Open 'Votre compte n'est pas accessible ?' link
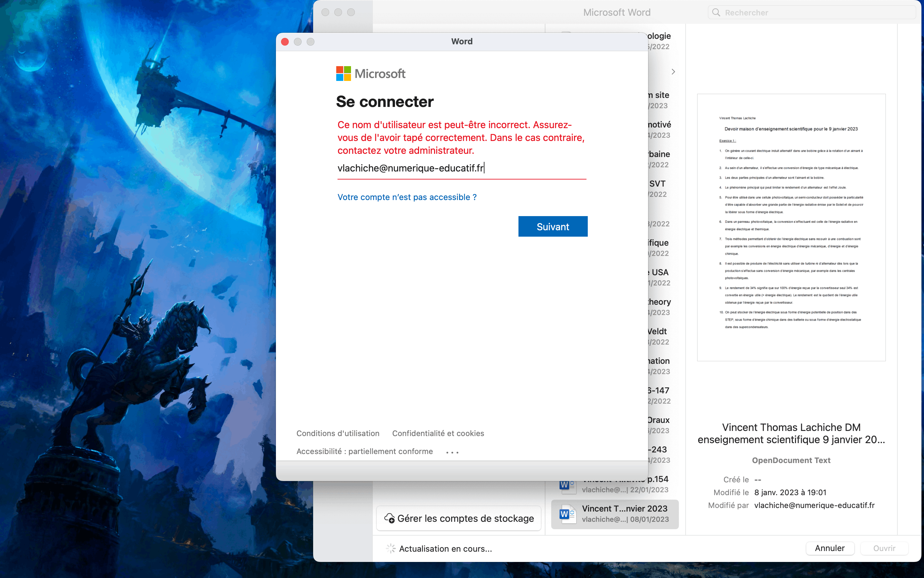 (407, 197)
